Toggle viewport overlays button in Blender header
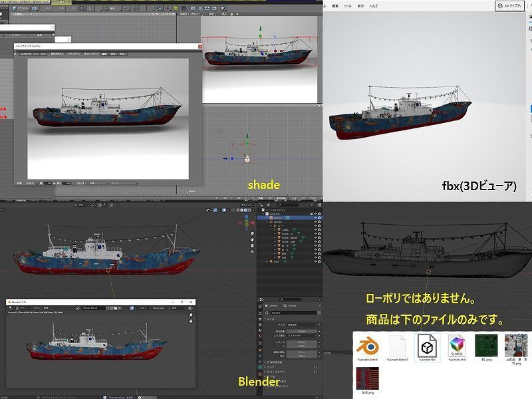The height and width of the screenshot is (399, 532). (224, 210)
